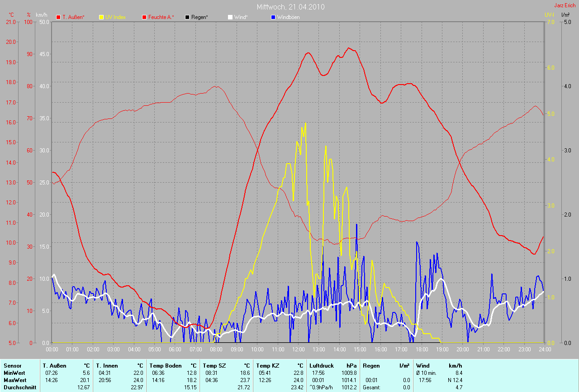Click the blue Windböen legend square
This screenshot has height=392, width=579.
(x=273, y=17)
